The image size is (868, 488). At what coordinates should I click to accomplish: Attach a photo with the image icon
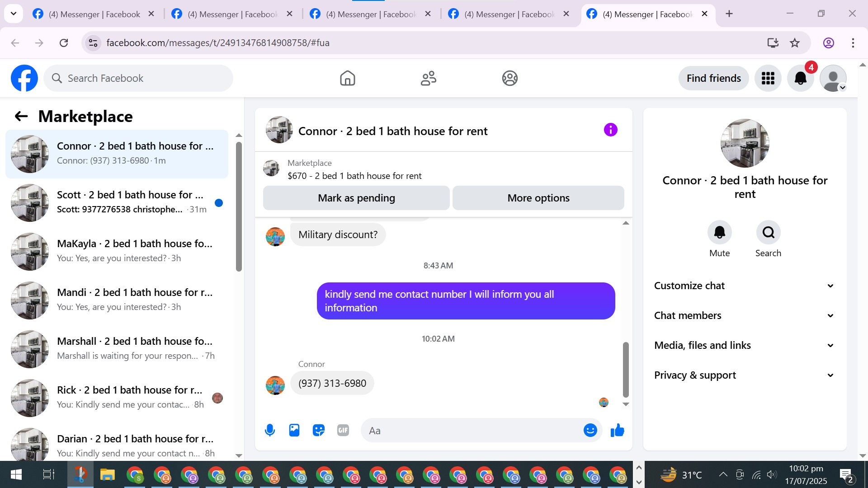294,430
